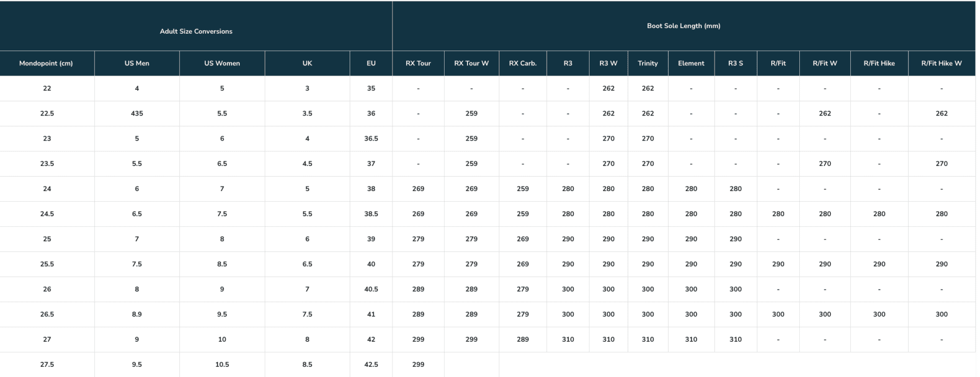980x377 pixels.
Task: Click R/Fit Hike value 280 in row 24.5
Action: (879, 214)
